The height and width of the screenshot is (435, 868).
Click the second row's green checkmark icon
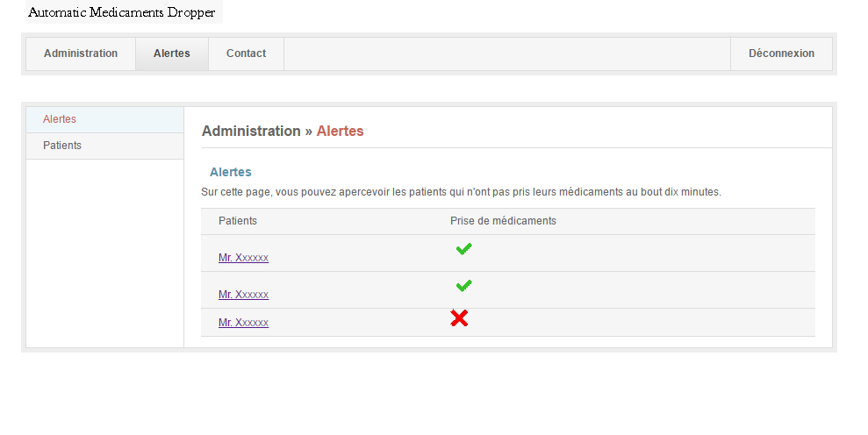click(x=463, y=286)
